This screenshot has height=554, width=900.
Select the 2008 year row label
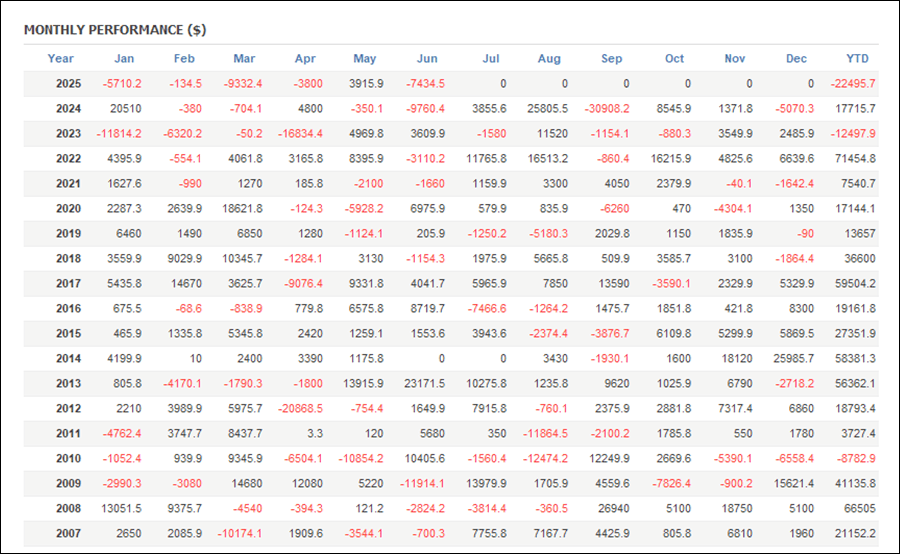tap(68, 508)
